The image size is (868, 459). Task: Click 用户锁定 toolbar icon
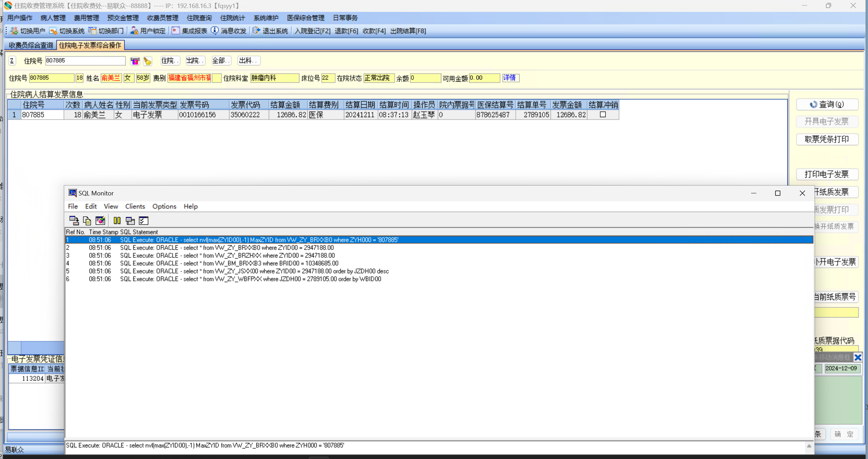[134, 31]
